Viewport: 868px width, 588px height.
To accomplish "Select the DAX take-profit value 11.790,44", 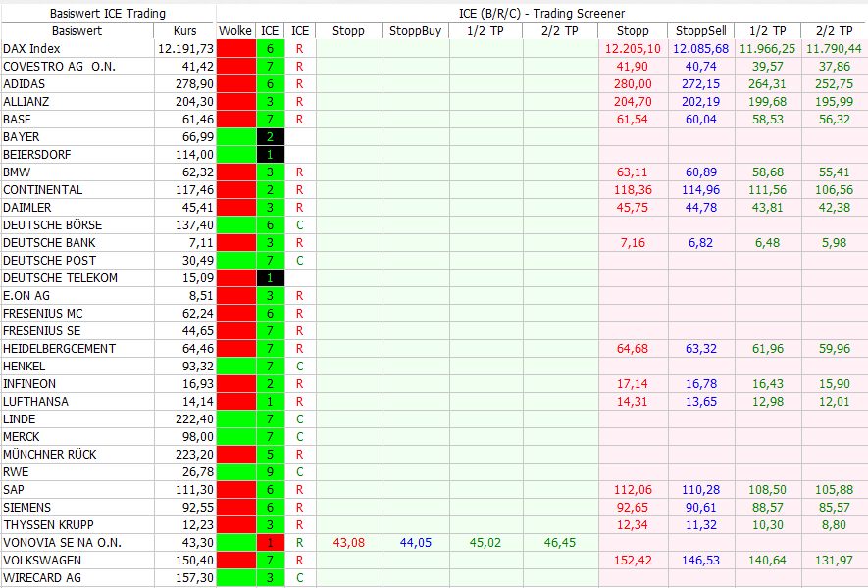I will point(834,49).
